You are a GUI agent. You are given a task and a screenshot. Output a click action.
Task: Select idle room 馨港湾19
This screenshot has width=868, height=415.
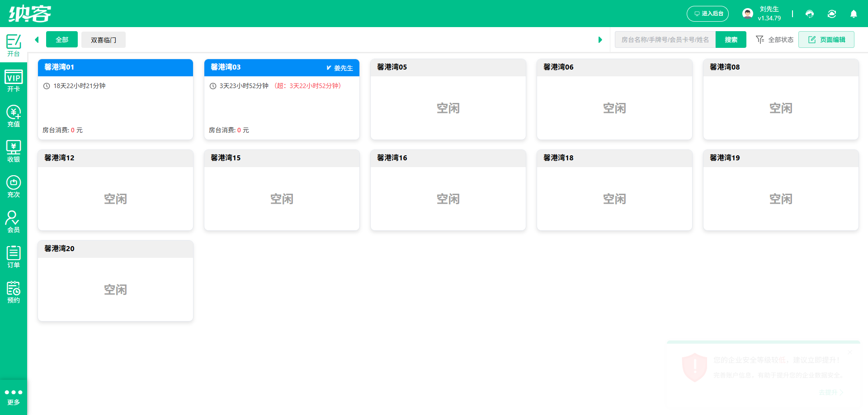781,190
